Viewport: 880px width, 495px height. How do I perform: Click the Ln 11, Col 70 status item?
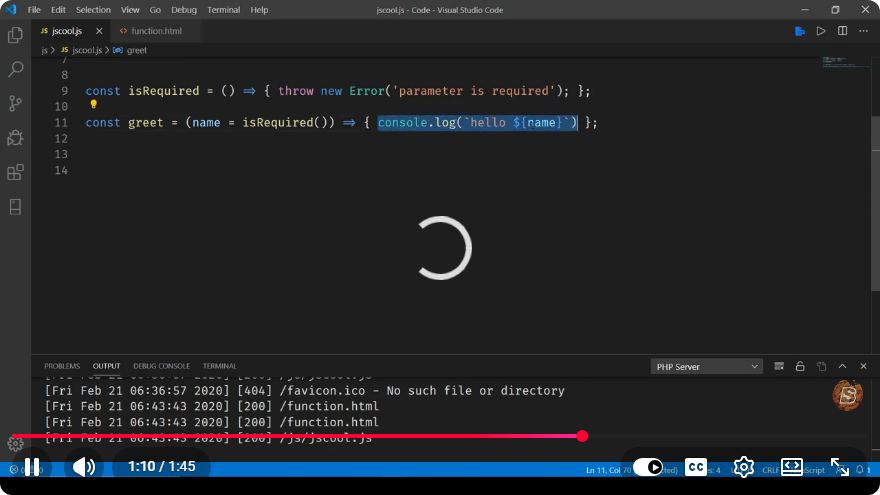608,470
